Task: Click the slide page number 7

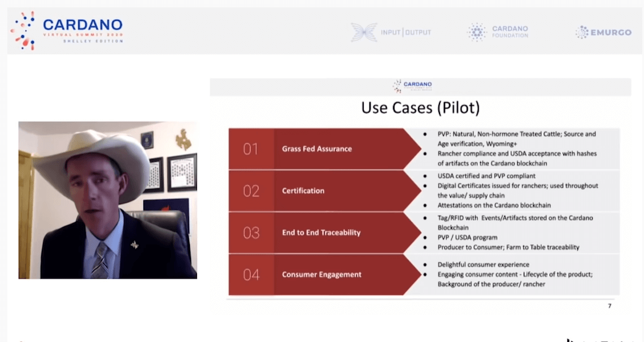Action: pos(610,306)
